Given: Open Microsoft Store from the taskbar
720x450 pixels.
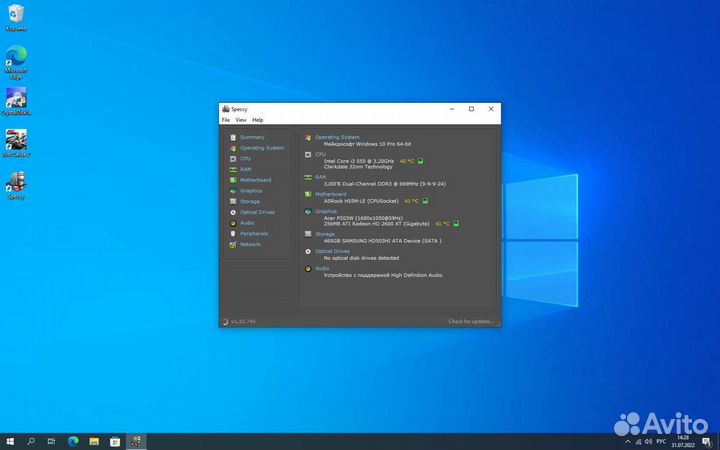Looking at the screenshot, I should click(x=115, y=442).
